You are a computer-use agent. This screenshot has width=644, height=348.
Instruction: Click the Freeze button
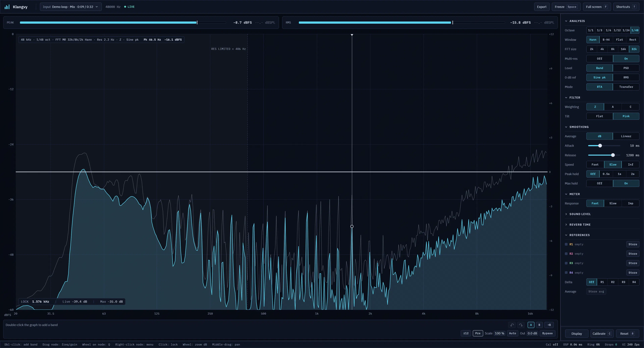click(566, 7)
